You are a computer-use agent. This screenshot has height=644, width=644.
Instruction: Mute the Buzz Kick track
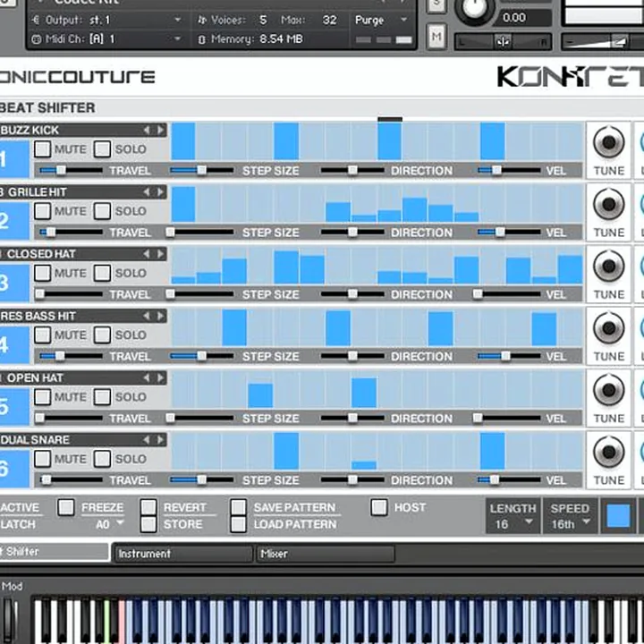pyautogui.click(x=42, y=149)
